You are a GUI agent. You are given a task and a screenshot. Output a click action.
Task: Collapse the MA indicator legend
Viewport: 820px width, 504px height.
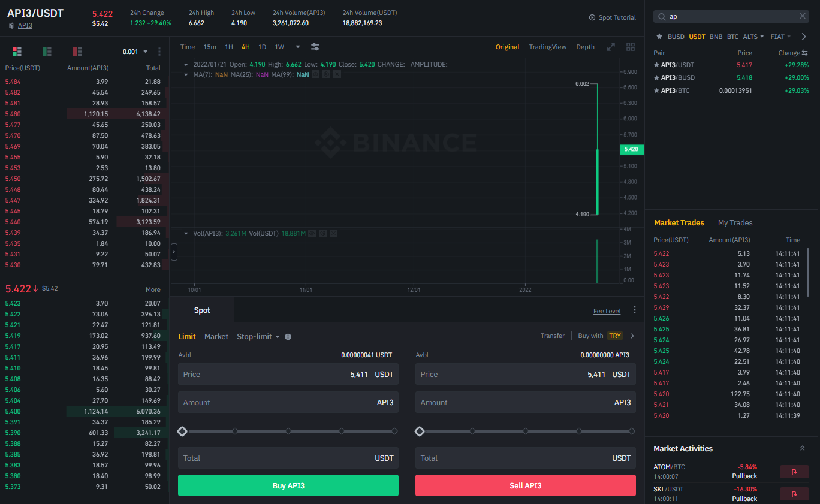click(x=186, y=74)
